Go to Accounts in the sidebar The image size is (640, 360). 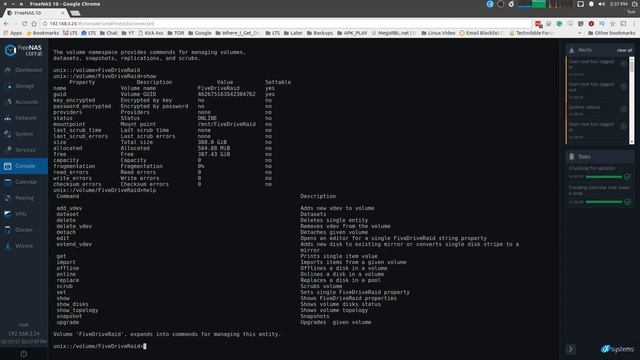pos(24,102)
